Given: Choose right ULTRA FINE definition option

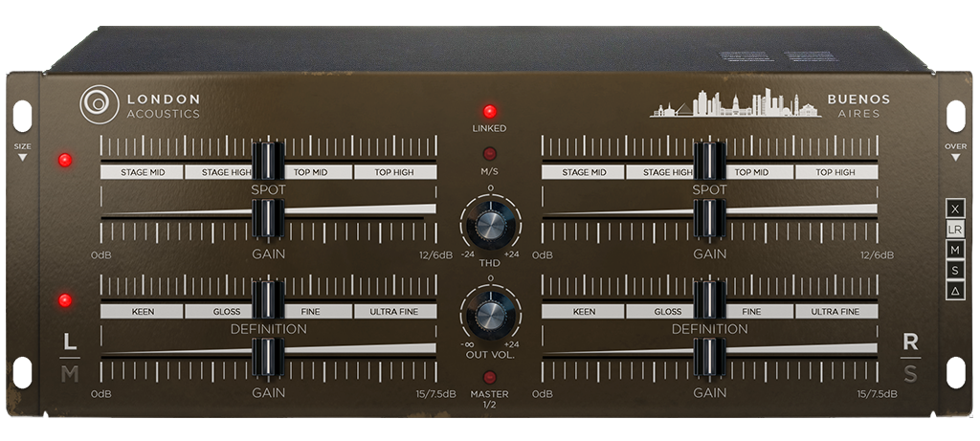Looking at the screenshot, I should [x=835, y=311].
